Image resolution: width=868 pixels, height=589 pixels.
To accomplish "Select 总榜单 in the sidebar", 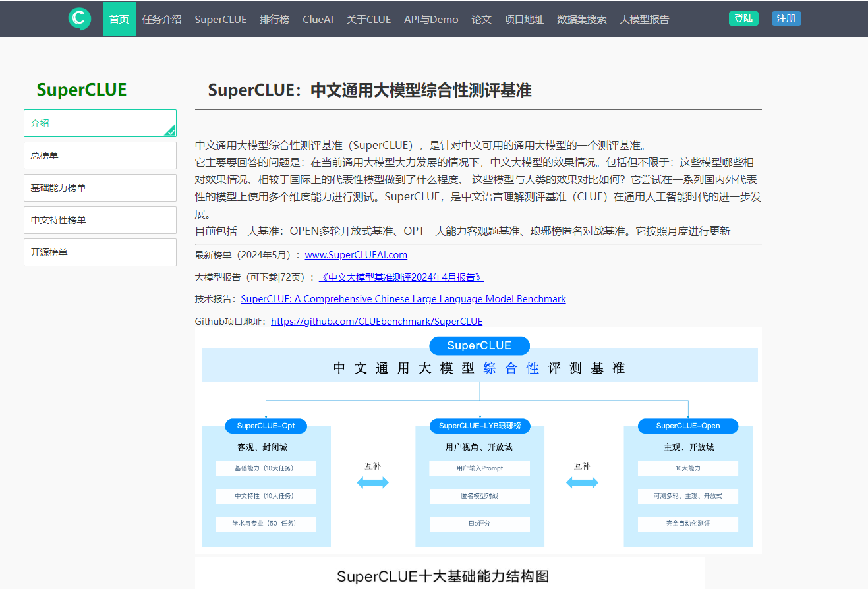I will 100,155.
